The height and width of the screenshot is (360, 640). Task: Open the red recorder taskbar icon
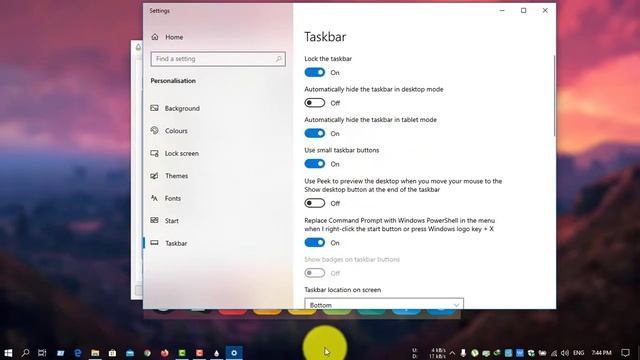click(199, 353)
